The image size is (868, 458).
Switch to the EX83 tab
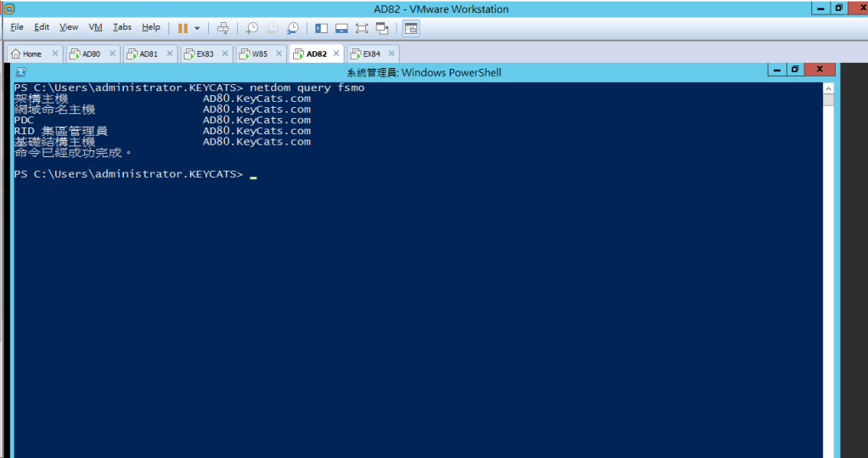click(x=205, y=54)
